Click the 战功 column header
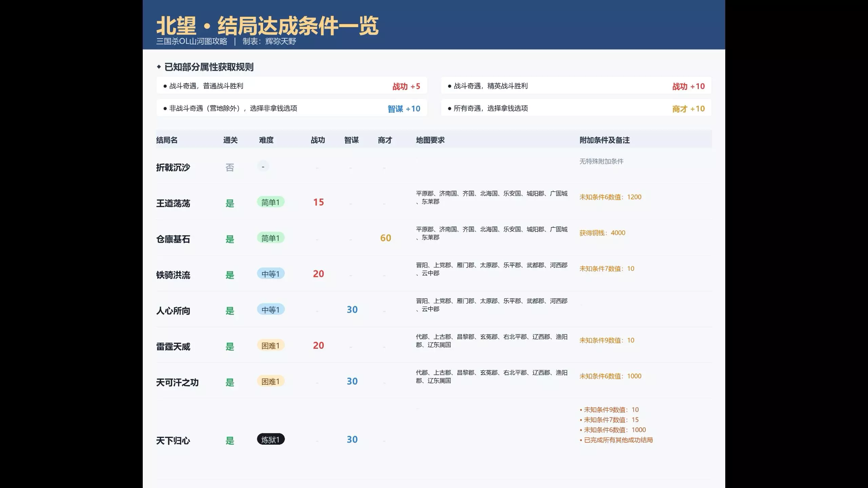The image size is (868, 488). click(318, 140)
